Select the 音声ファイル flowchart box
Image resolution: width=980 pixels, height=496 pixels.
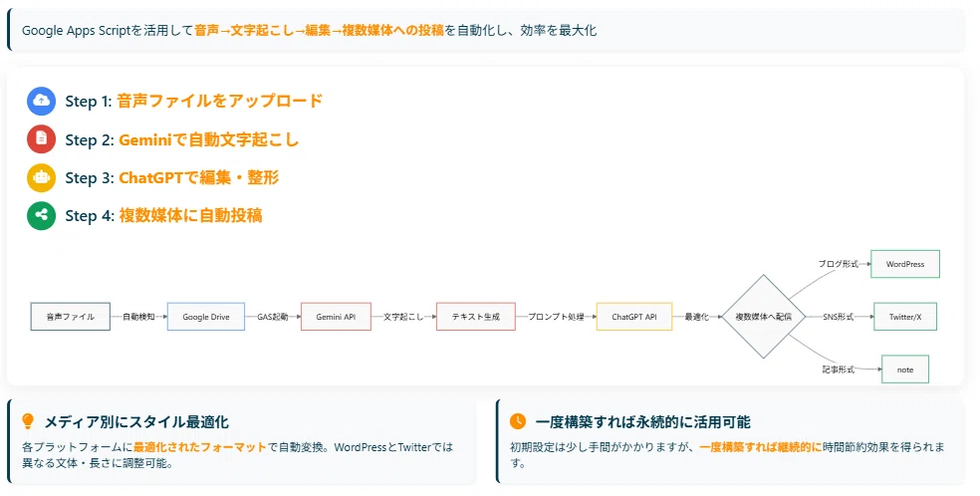[71, 317]
